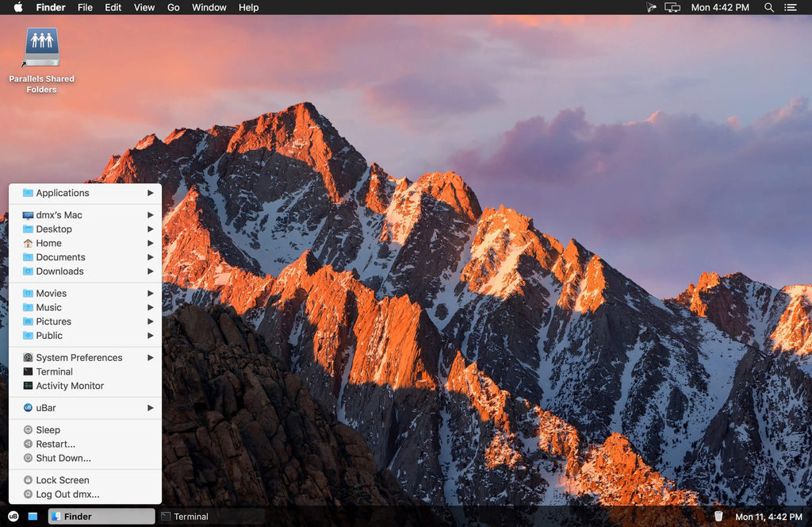Open Spotlight search magnifier icon
This screenshot has width=812, height=527.
coord(768,7)
